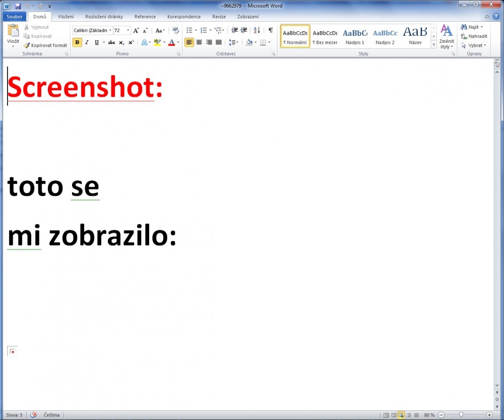Screen dimensions: 504x420
Task: Apply strikethrough formatting
Action: [x=111, y=43]
